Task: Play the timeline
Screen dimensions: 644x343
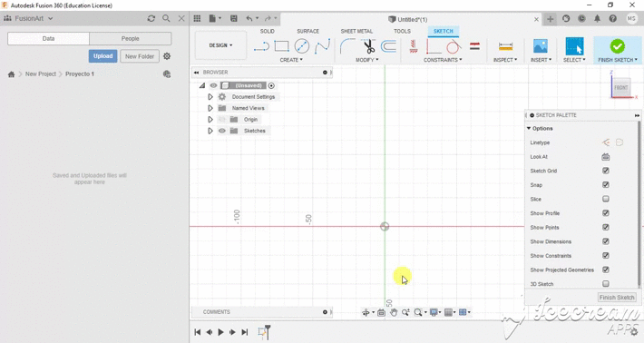Action: (x=220, y=332)
